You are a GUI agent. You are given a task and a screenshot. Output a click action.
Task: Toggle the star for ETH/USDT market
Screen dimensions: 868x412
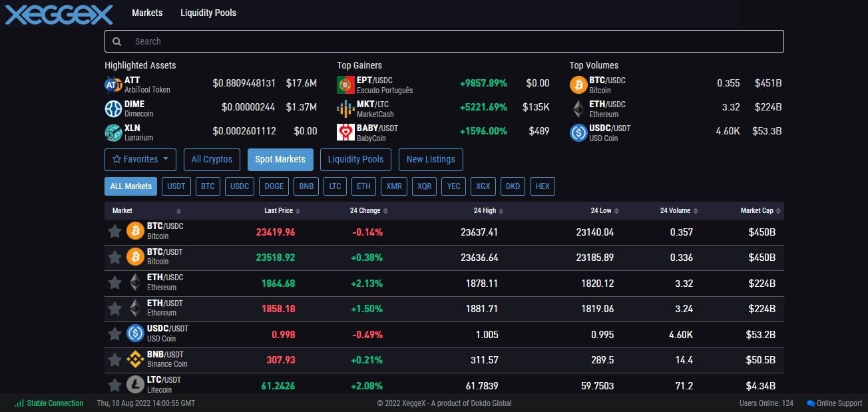114,308
